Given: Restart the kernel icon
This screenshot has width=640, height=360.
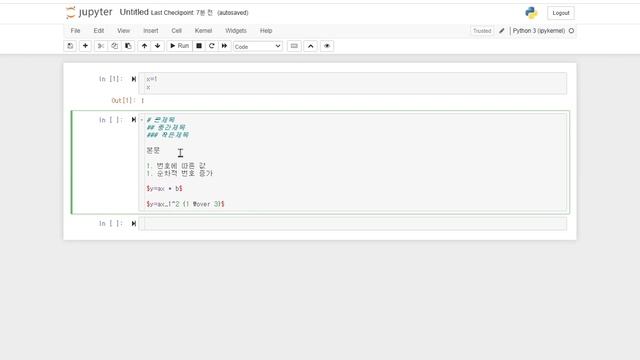Looking at the screenshot, I should pyautogui.click(x=211, y=46).
